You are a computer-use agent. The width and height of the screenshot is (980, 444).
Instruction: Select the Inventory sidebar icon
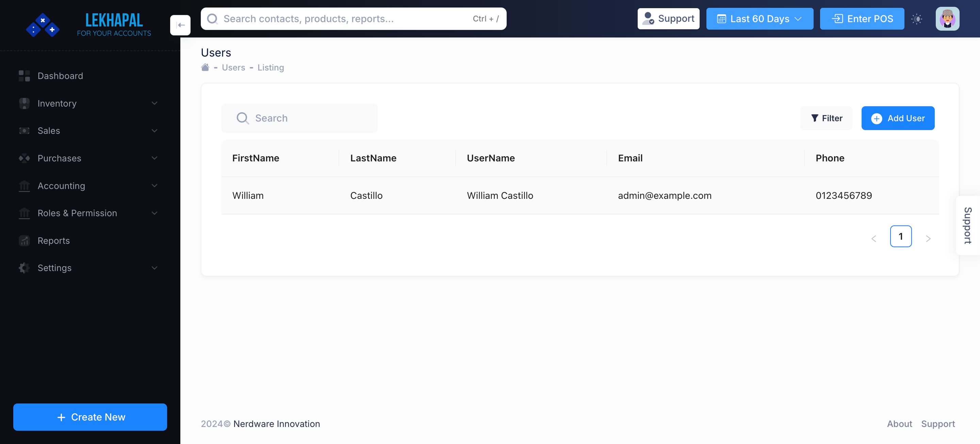pyautogui.click(x=24, y=103)
